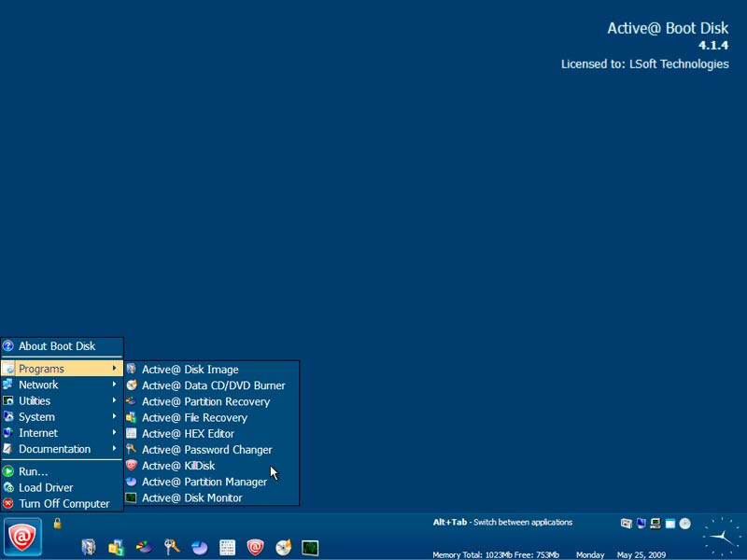
Task: Choose Load Driver from the start menu
Action: point(62,487)
